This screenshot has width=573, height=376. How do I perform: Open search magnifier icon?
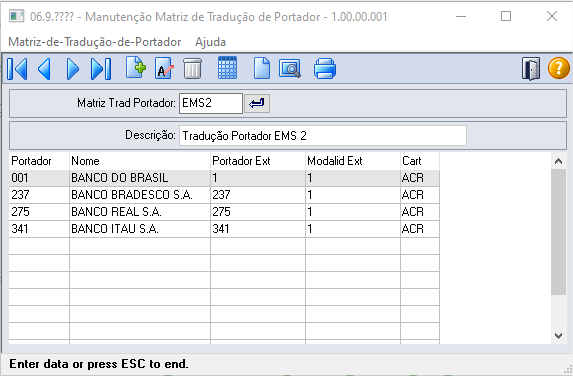[290, 68]
